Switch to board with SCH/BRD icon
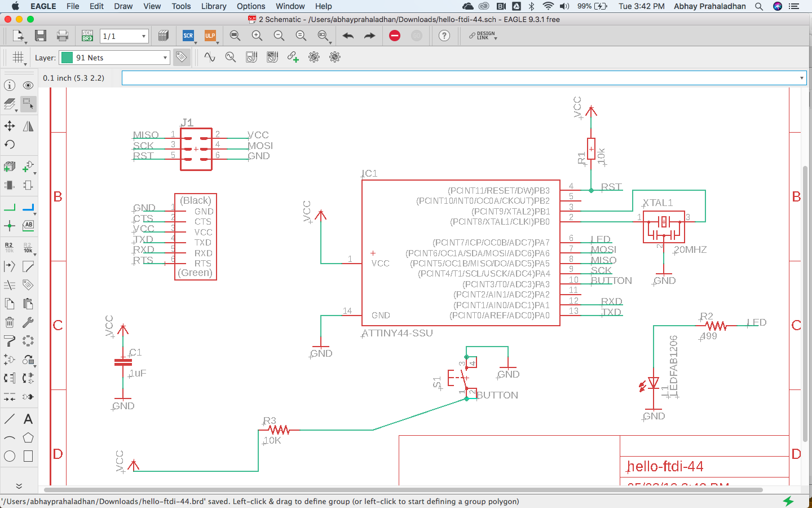Image resolution: width=812 pixels, height=508 pixels. point(87,36)
